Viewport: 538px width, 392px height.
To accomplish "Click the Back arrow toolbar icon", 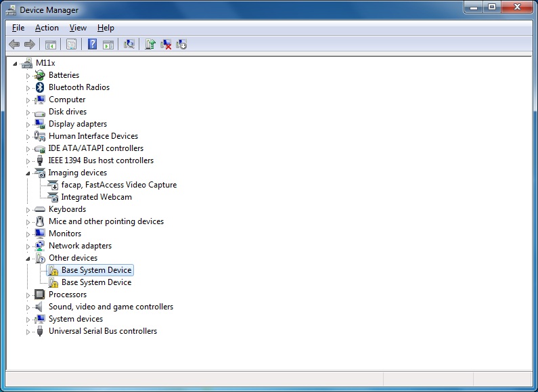I will [14, 44].
